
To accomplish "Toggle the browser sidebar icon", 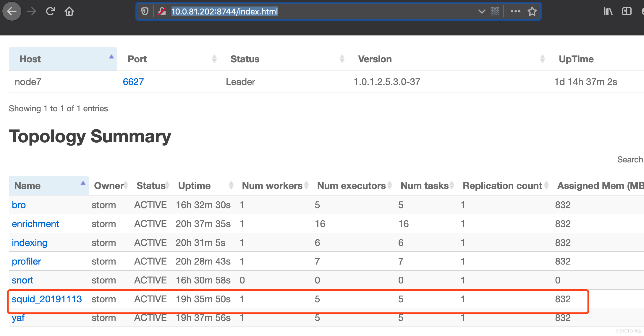I will tap(627, 12).
